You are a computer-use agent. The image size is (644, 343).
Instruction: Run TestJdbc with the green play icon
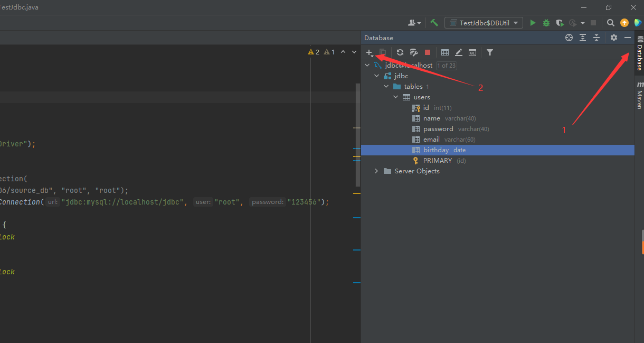pos(533,23)
